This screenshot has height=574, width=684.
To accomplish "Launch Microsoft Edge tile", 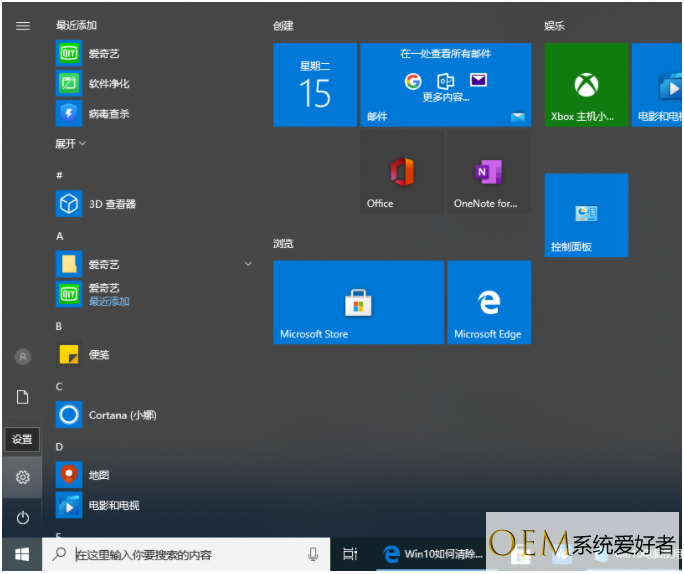I will 488,302.
